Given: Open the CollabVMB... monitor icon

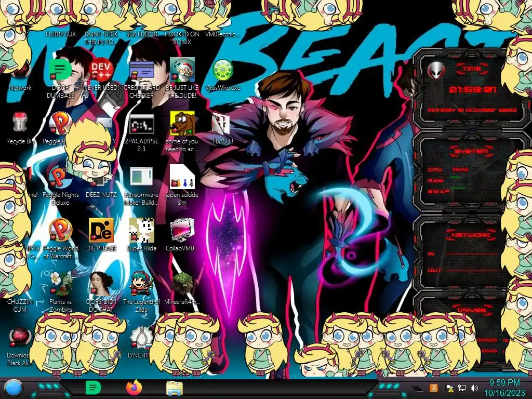Looking at the screenshot, I should tap(182, 230).
